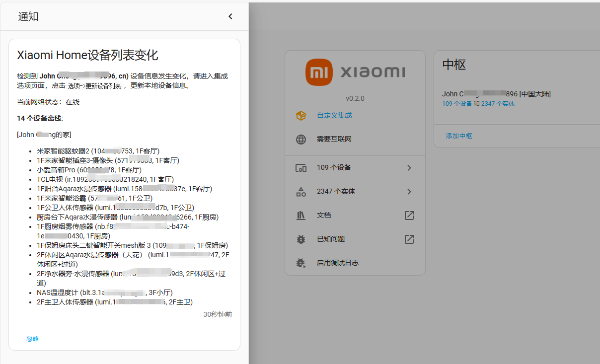Click the 1F米家智能插座3-摄像头 entry
Screen dimensions: 600x364
coord(108,160)
